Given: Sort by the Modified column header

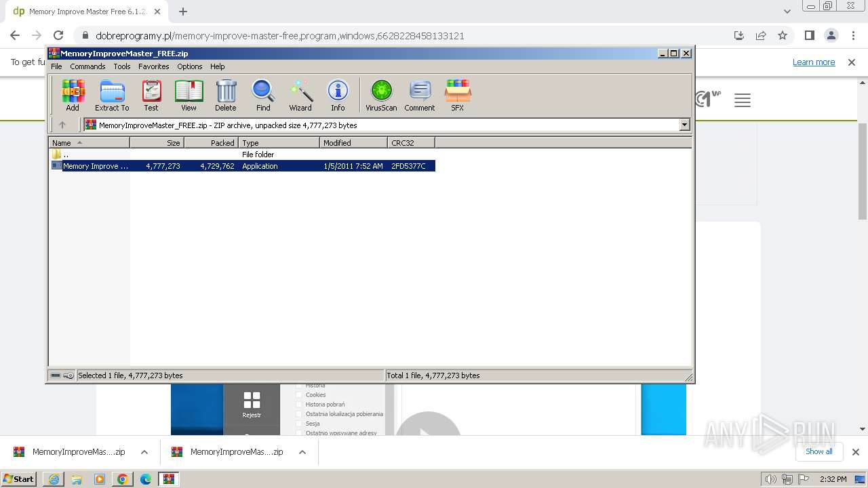Looking at the screenshot, I should click(353, 143).
